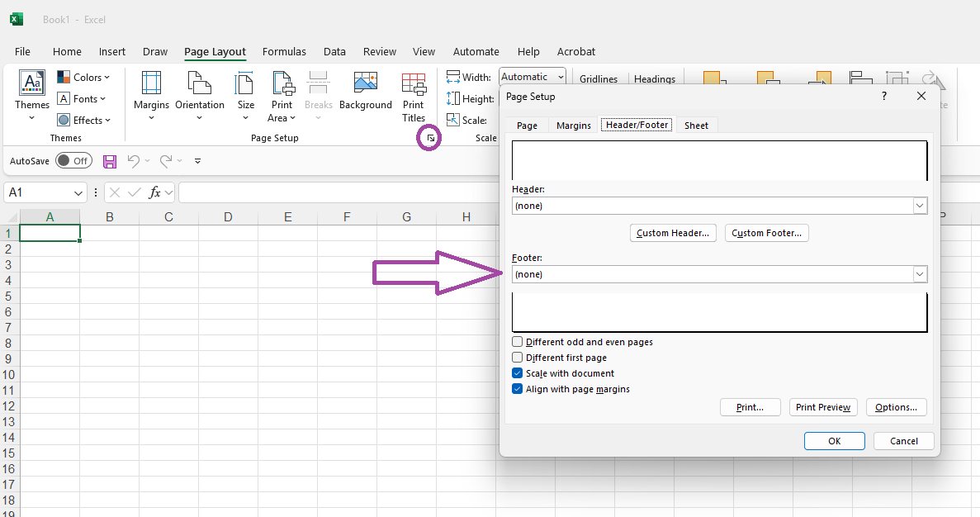Click Print Preview button
The width and height of the screenshot is (980, 517).
[x=823, y=407]
